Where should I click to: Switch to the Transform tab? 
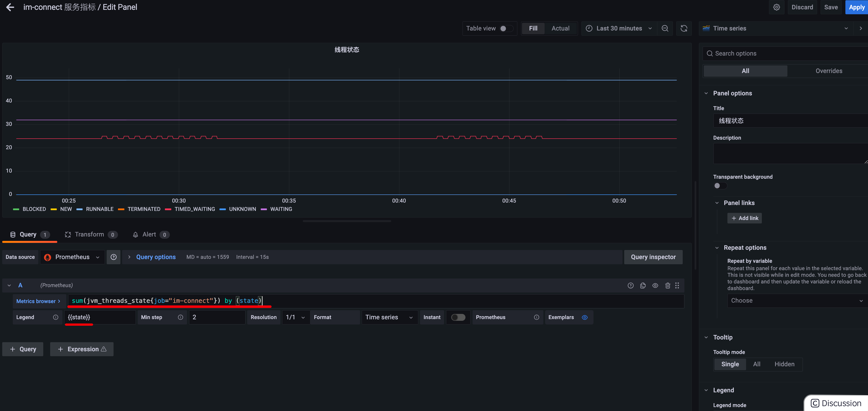(89, 234)
